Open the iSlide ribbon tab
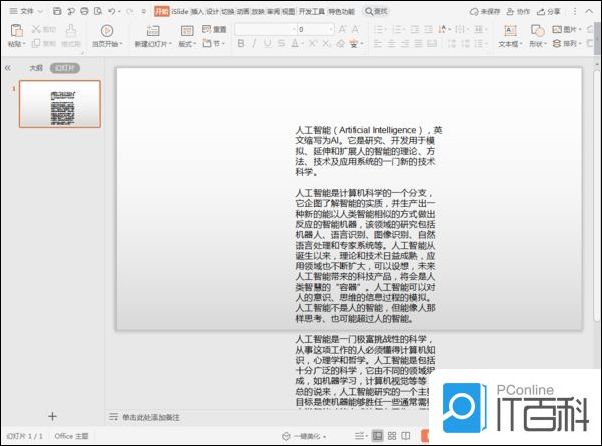The width and height of the screenshot is (602, 446). pyautogui.click(x=179, y=11)
